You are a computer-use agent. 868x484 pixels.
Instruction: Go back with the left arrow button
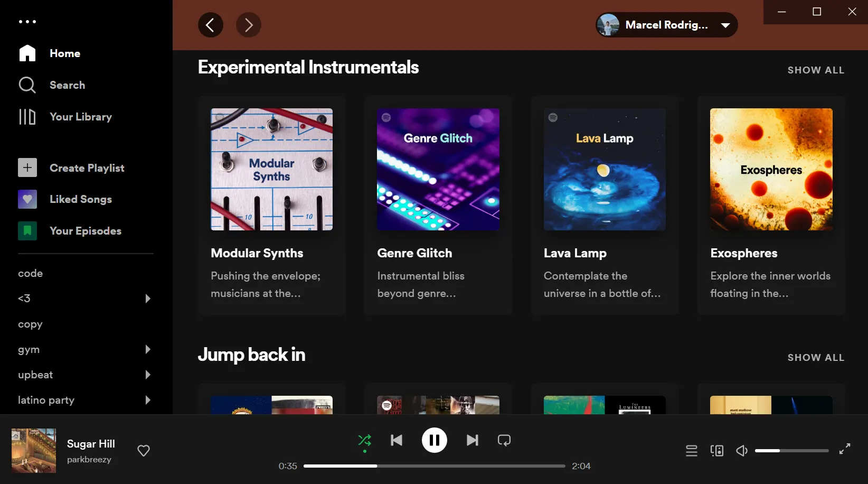click(211, 25)
